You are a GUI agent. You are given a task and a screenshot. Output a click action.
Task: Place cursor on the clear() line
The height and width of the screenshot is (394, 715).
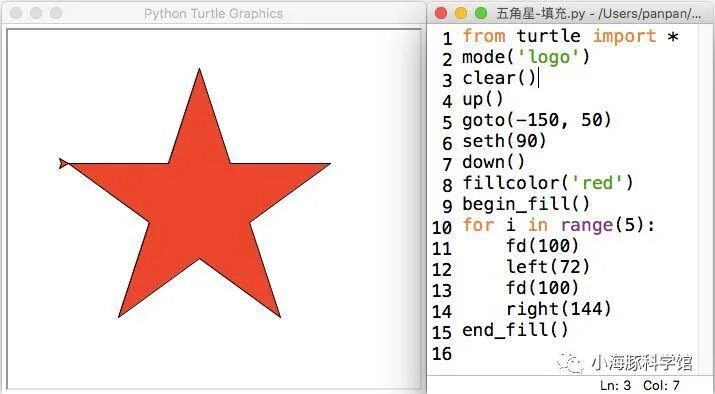pyautogui.click(x=499, y=78)
